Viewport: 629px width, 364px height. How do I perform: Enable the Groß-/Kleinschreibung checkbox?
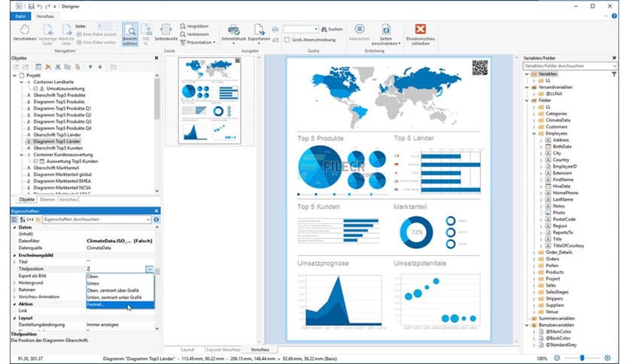coord(287,40)
